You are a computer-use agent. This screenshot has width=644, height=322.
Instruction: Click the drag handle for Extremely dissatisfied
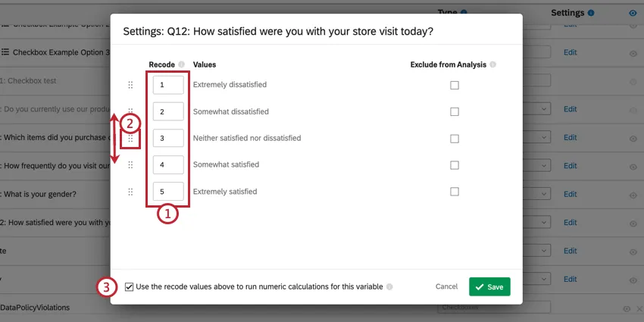[x=130, y=86]
